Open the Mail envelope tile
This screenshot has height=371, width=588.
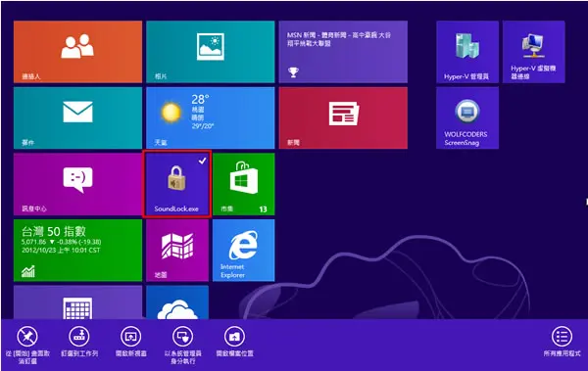[x=78, y=118]
